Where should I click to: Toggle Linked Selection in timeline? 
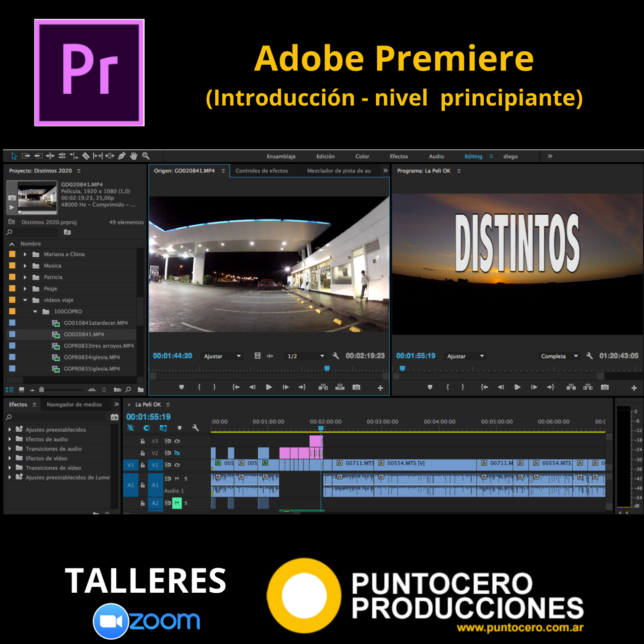pos(163,428)
